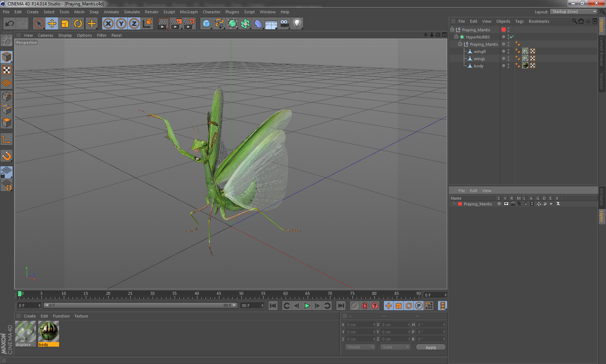The image size is (606, 364).
Task: Toggle Y axis lock
Action: pyautogui.click(x=121, y=24)
